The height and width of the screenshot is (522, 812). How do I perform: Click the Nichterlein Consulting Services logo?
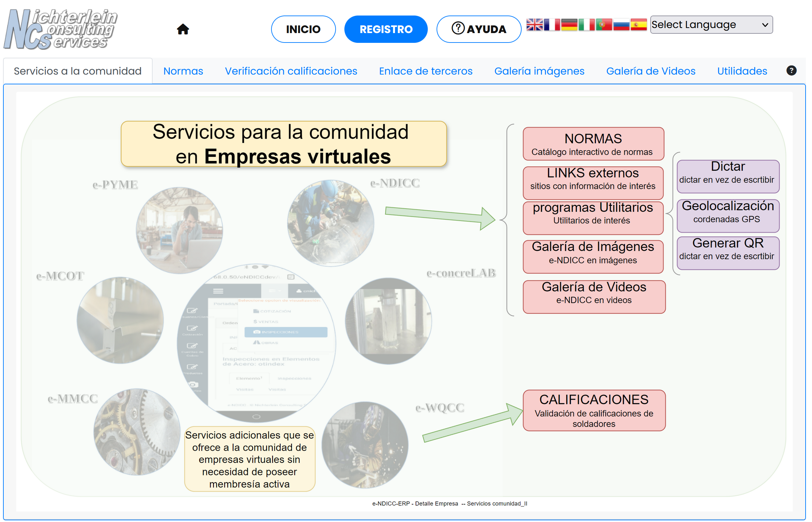tap(61, 29)
